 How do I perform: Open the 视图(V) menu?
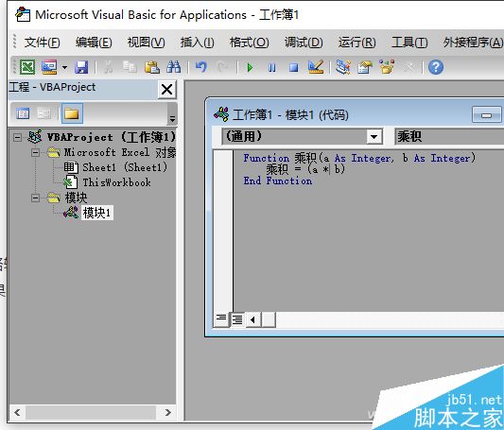(146, 43)
